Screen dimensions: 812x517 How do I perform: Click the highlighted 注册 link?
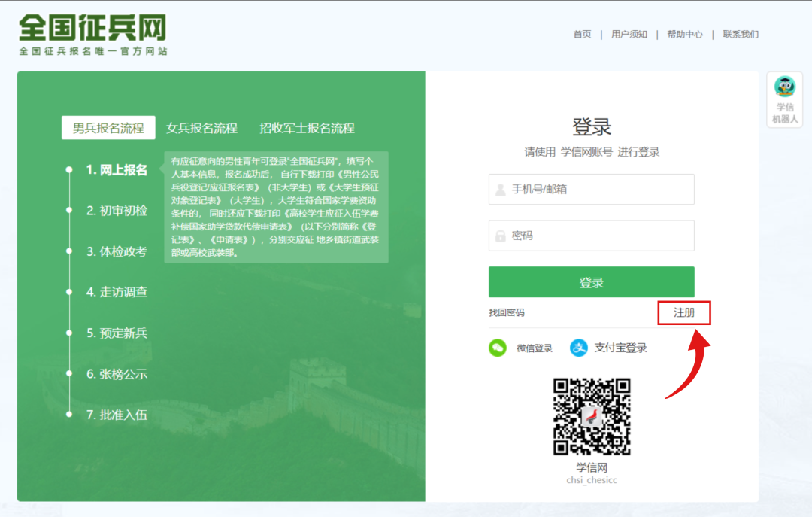(683, 312)
